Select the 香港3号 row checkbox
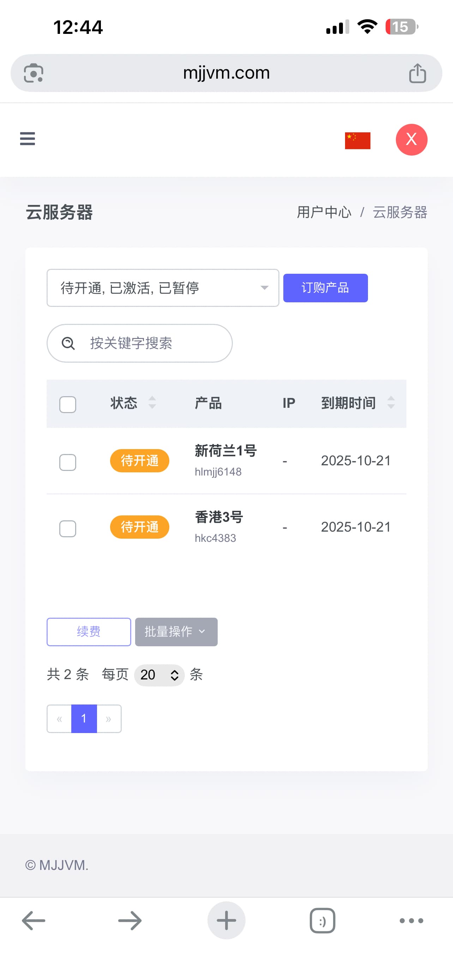The image size is (453, 980). 68,528
